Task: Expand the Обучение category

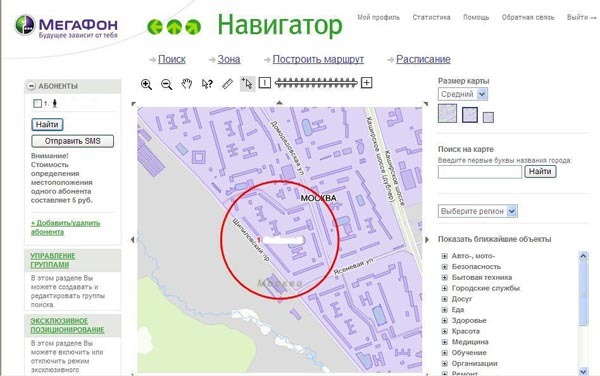Action: click(x=444, y=353)
